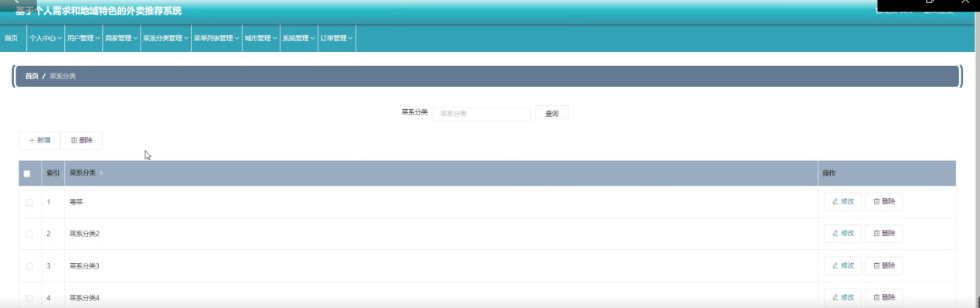Expand the 菜系分类管理 menu
Screen dimensions: 980x308
(x=165, y=38)
